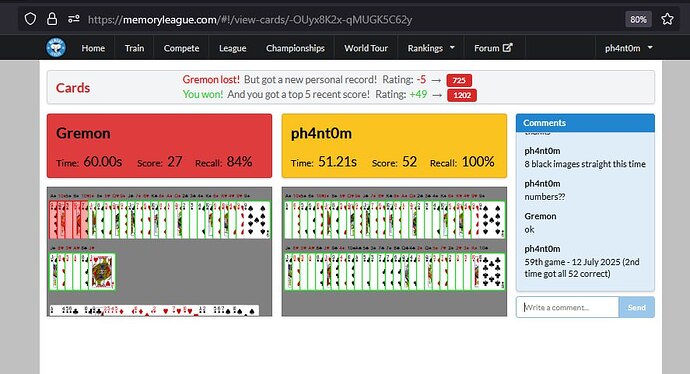Click the shield tracking protection icon

pos(30,19)
